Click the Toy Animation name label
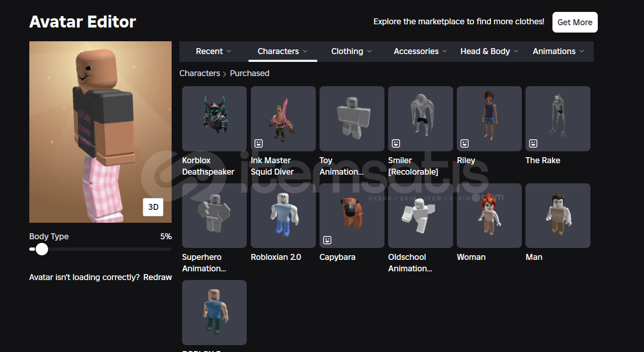Viewport: 644px width, 352px height. (341, 166)
